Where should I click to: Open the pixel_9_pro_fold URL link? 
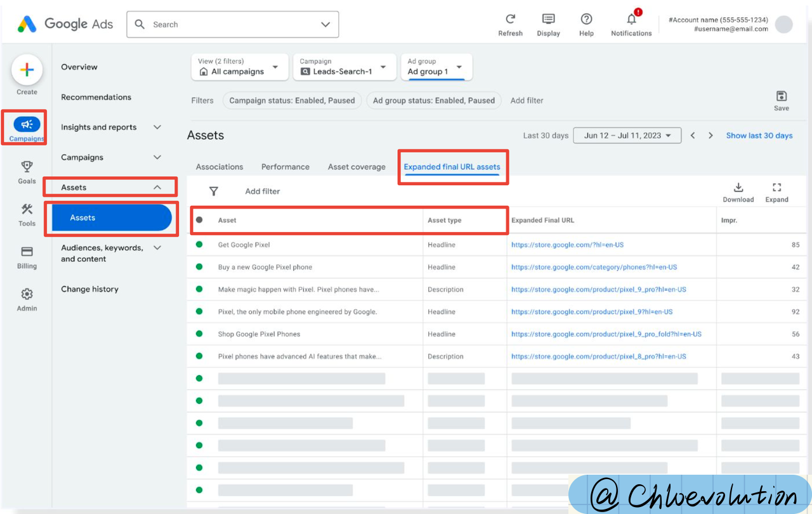click(606, 334)
